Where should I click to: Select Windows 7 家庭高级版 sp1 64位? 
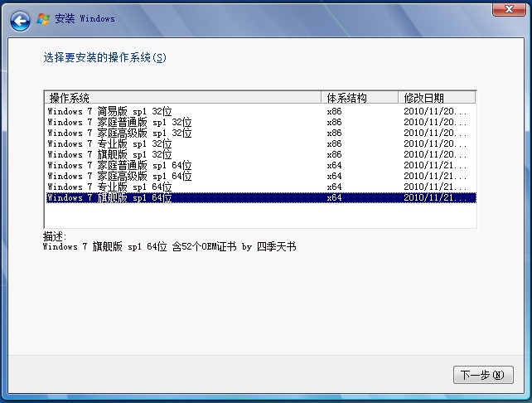click(261, 176)
